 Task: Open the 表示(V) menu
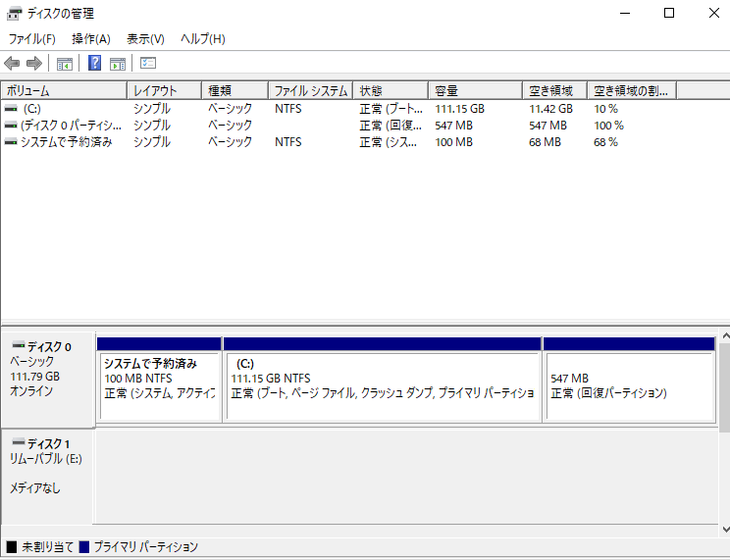[x=146, y=39]
